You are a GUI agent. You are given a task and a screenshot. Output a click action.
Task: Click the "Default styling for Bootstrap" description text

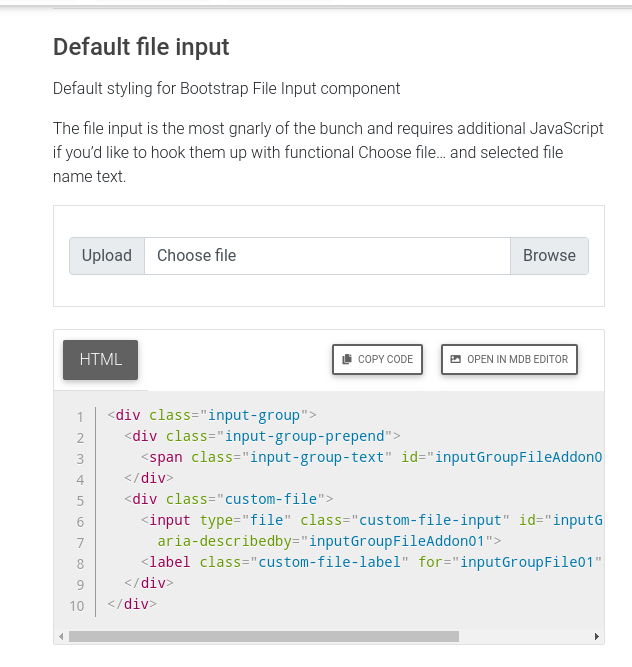click(227, 89)
